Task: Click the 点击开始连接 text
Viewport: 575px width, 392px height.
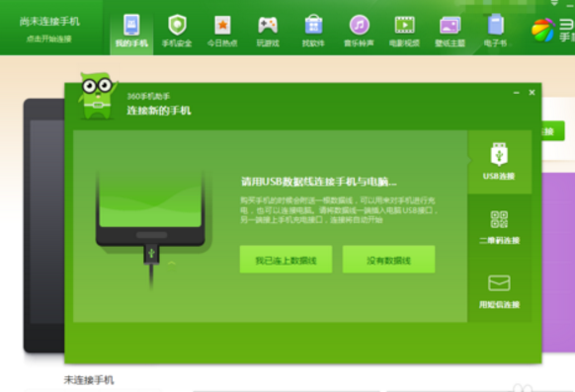Action: [x=49, y=39]
